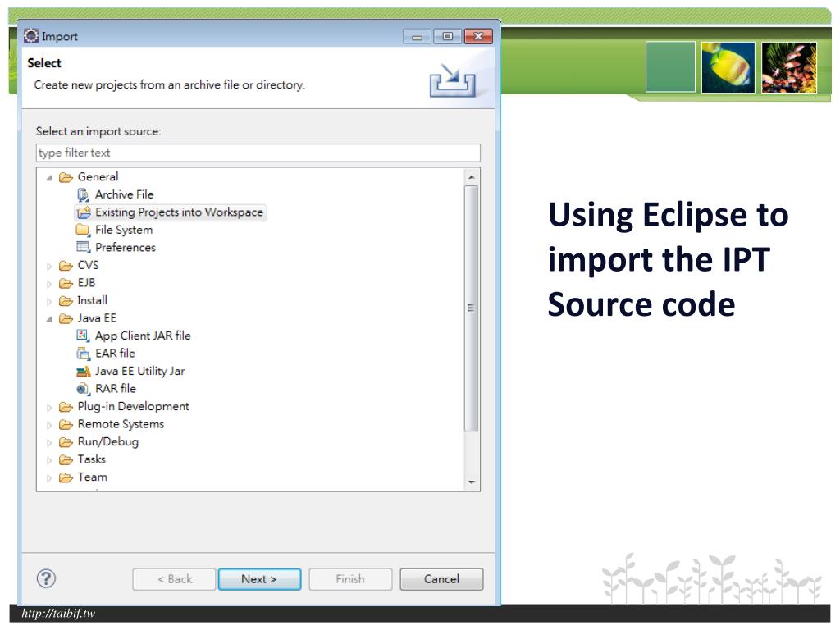Select the 'Plug-in Development' label
840x630 pixels.
(x=134, y=407)
